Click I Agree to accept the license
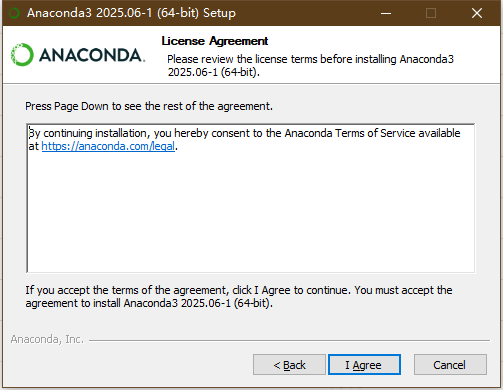 [364, 365]
